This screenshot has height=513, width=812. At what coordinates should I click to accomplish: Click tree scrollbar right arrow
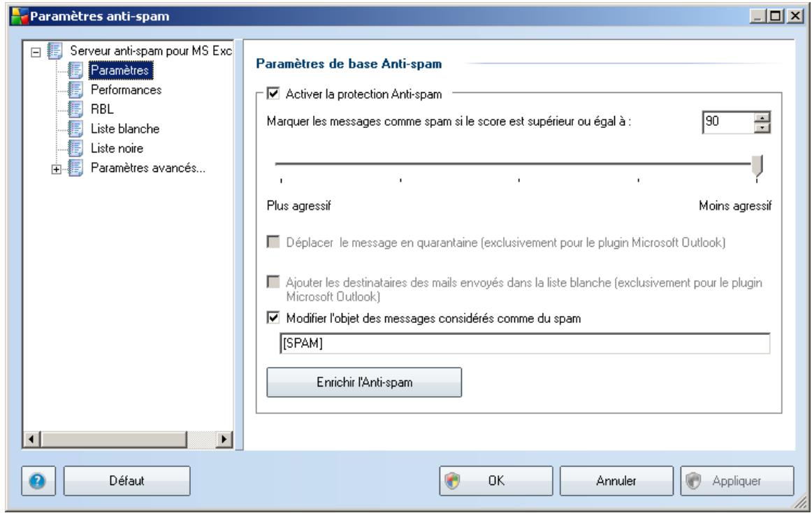point(223,440)
